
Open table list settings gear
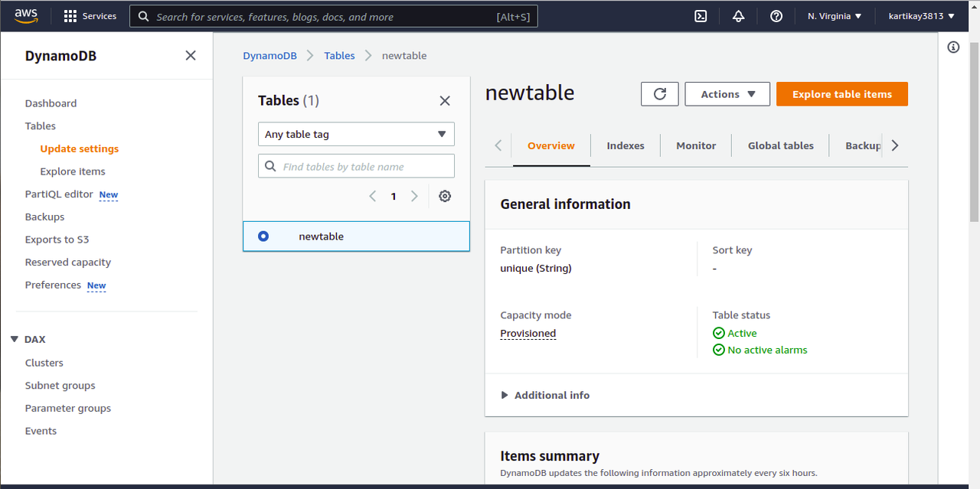point(445,196)
